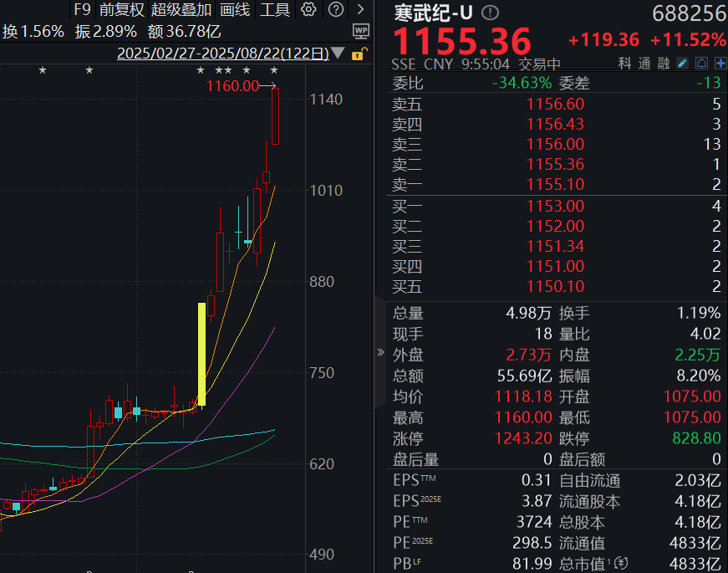728x573 pixels.
Task: Click the 额 36.78亿 amount readout
Action: [185, 32]
